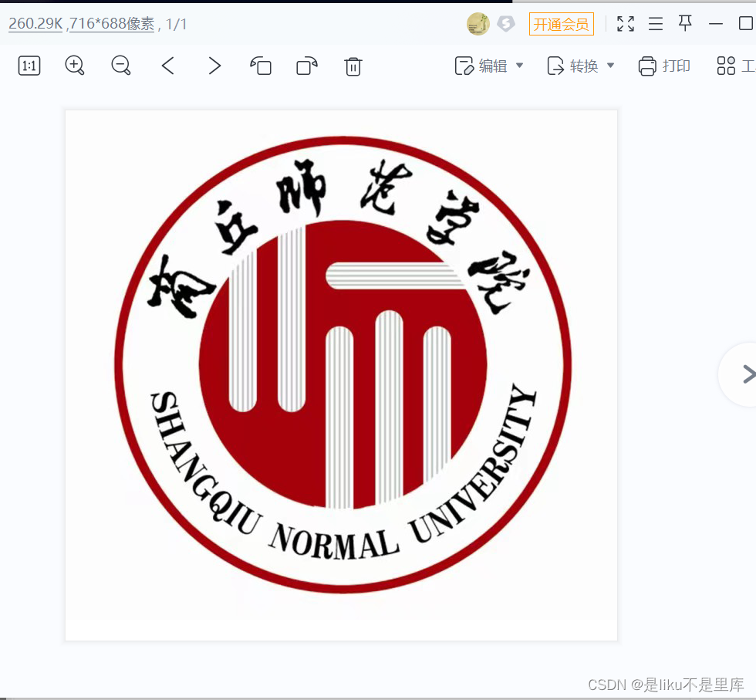Minimize the image viewer window
756x700 pixels.
click(x=716, y=24)
